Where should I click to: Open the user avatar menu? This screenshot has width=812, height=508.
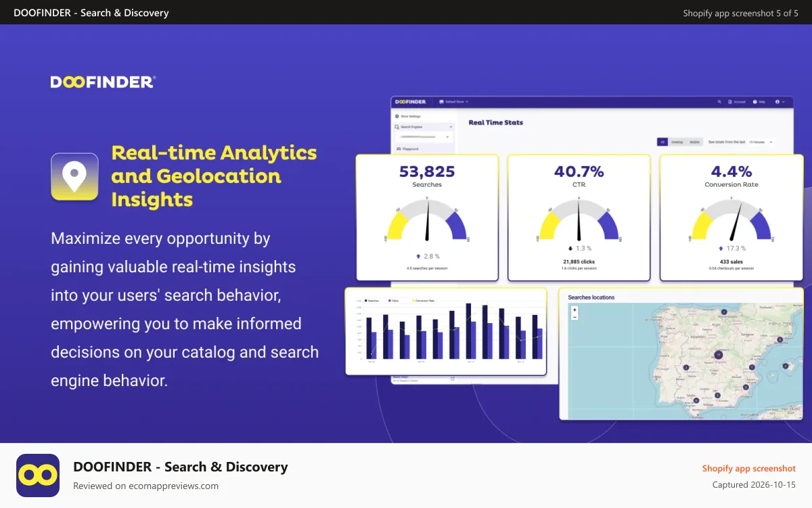click(x=780, y=102)
